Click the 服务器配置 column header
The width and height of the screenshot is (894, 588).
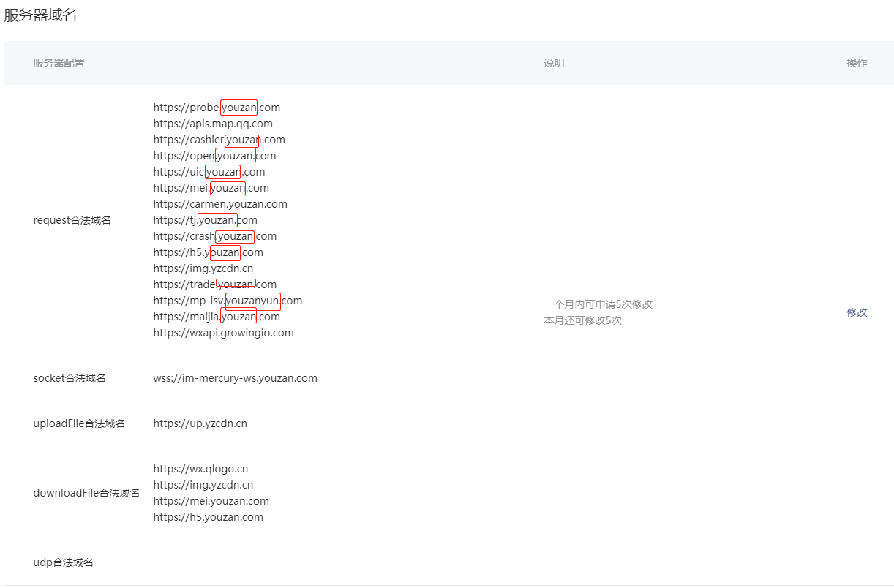(x=59, y=63)
